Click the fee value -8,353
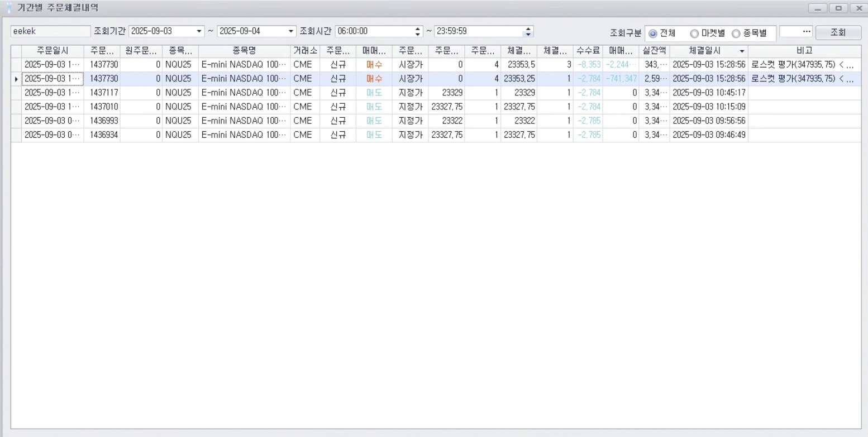 point(588,65)
